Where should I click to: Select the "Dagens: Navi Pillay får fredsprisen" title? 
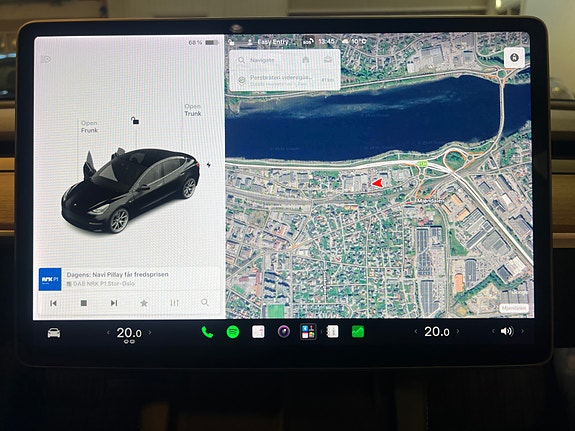click(x=117, y=274)
